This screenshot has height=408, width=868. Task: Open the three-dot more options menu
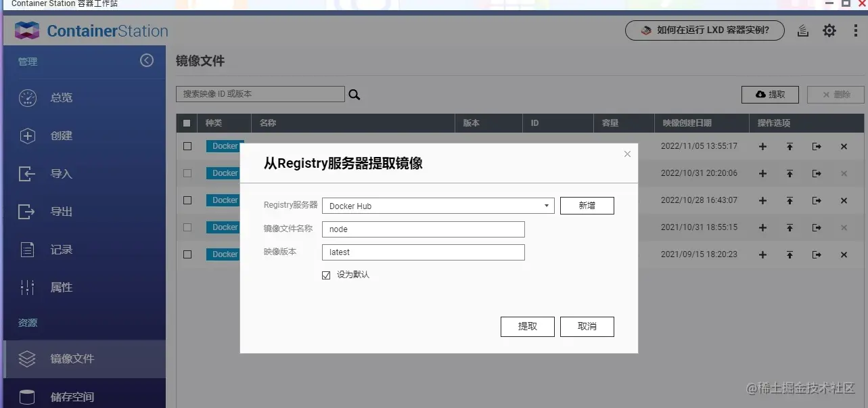856,30
